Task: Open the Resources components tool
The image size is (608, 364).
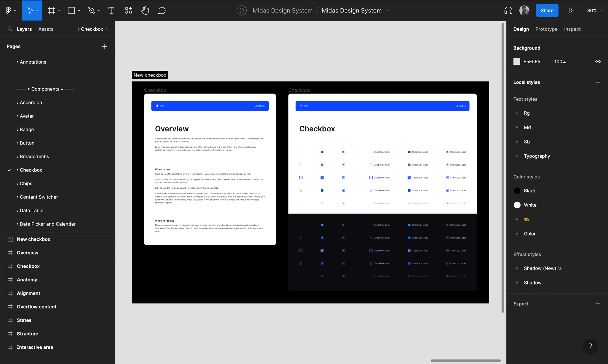Action: (128, 11)
